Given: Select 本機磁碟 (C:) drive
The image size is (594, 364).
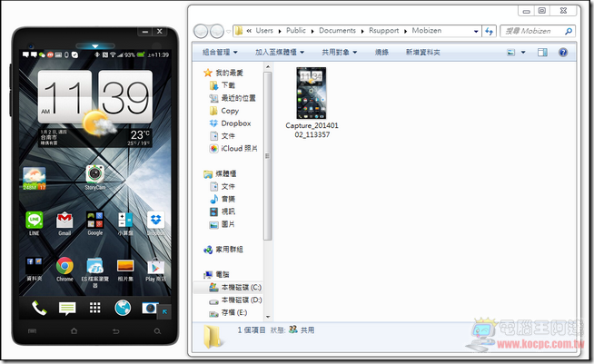Looking at the screenshot, I should [235, 288].
